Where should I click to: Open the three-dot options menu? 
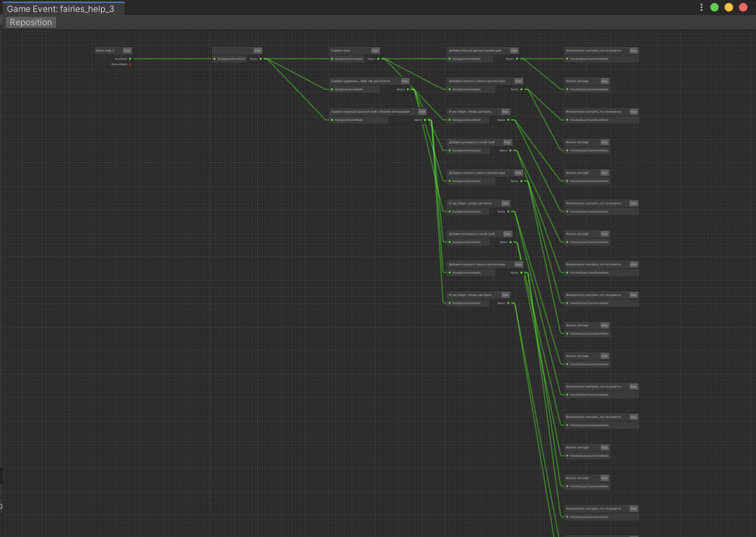pyautogui.click(x=701, y=7)
